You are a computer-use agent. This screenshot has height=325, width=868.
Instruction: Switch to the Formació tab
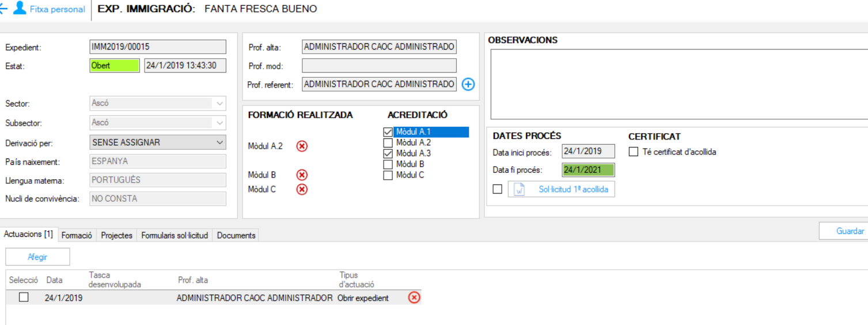click(x=77, y=236)
